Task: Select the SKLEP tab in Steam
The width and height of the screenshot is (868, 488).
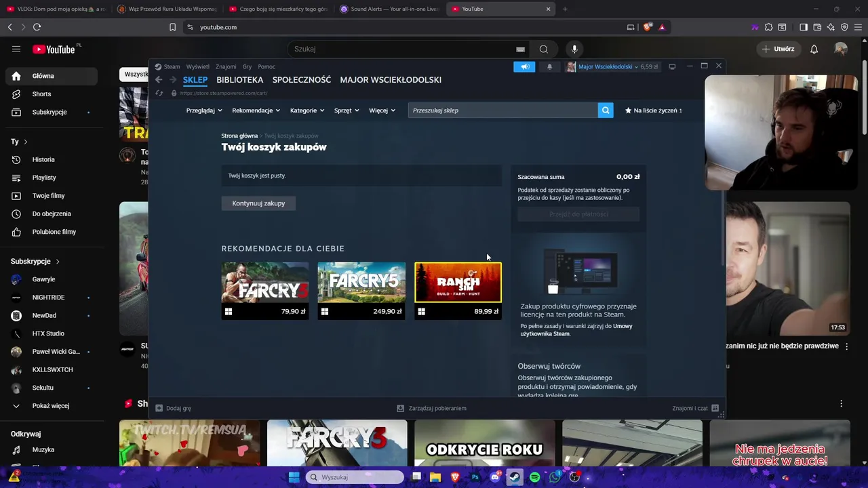Action: [x=195, y=80]
